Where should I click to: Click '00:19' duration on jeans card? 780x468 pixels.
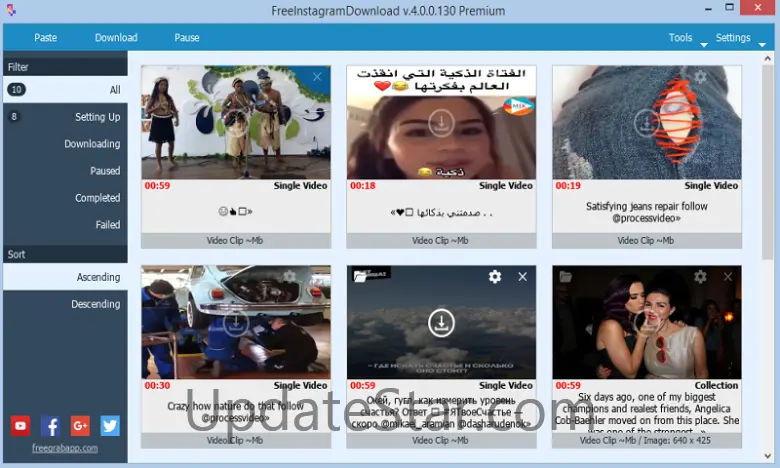click(x=568, y=186)
